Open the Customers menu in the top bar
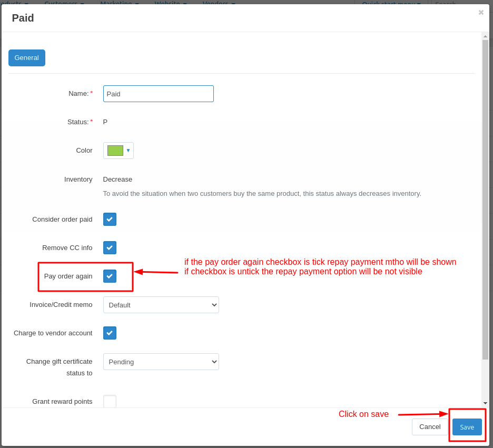 point(64,2)
